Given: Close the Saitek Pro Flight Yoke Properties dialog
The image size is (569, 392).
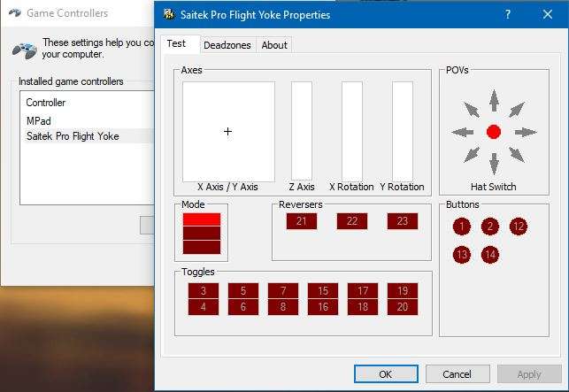Looking at the screenshot, I should click(x=548, y=14).
